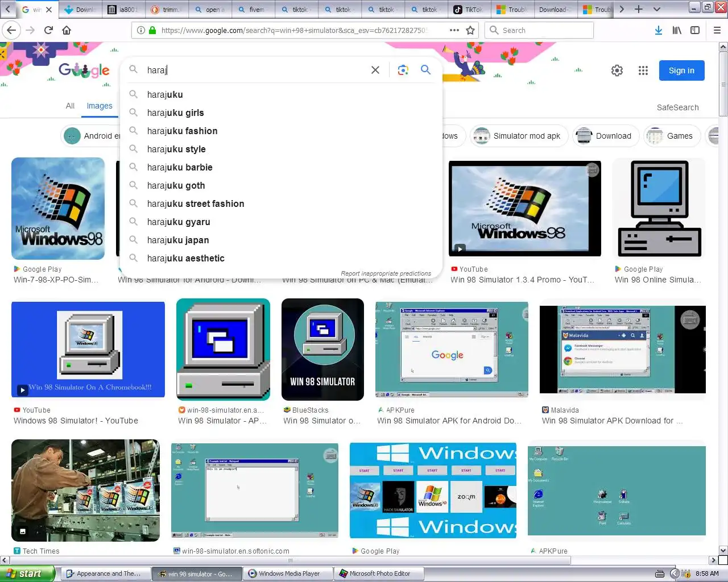
Task: Click Report inappropriate predictions link
Action: tap(386, 273)
